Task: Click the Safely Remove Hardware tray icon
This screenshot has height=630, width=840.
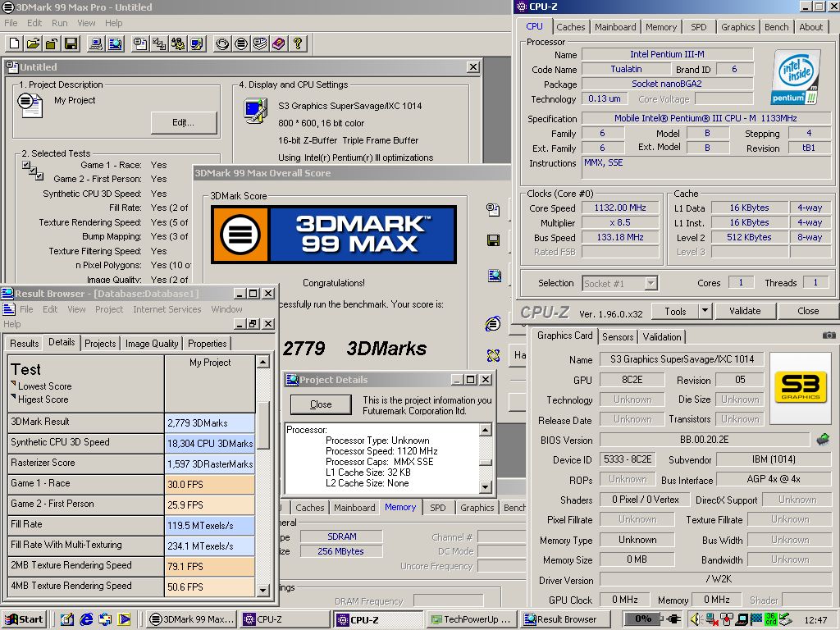Action: click(x=785, y=619)
